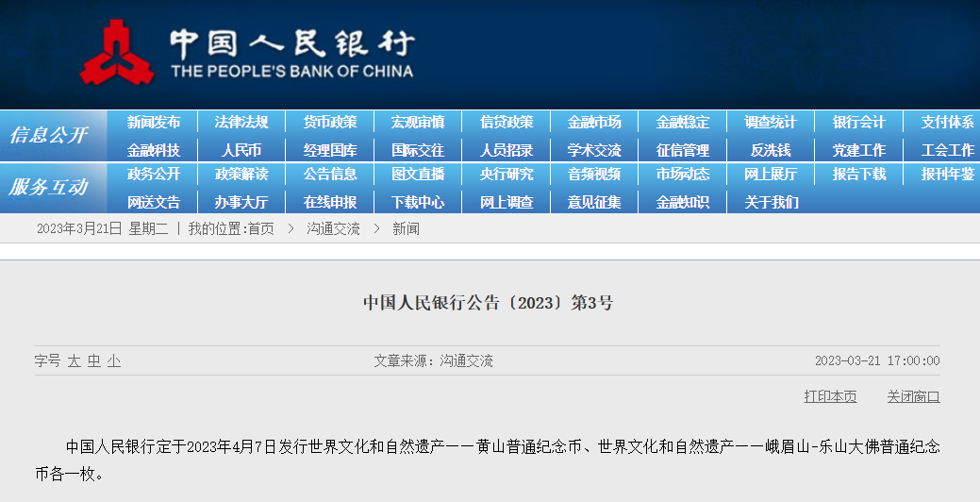Open 法律法规 menu item
Screen dimensions: 980x502
241,122
